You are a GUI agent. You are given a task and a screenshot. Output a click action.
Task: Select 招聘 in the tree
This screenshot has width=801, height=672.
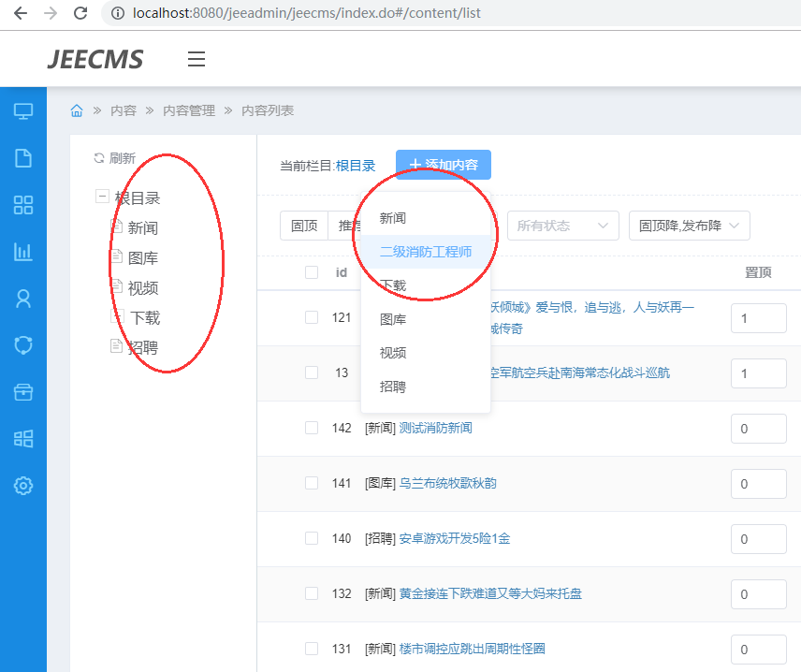[x=143, y=348]
